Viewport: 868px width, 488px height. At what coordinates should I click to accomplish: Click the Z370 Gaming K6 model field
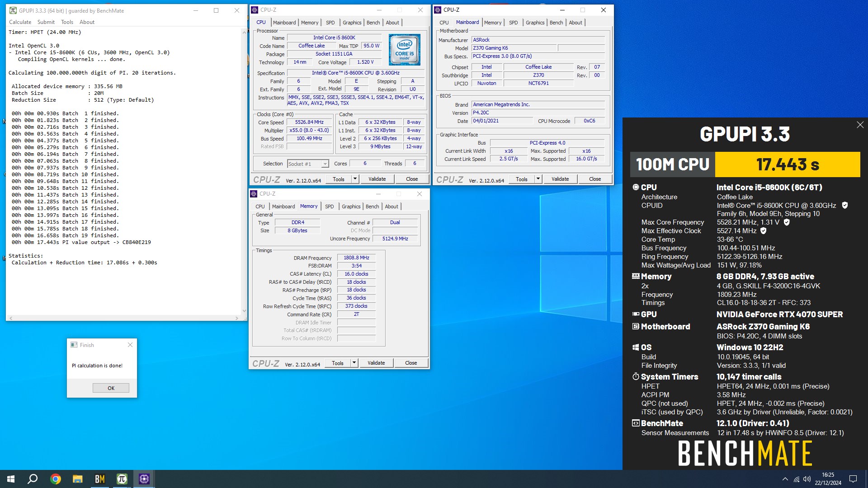pyautogui.click(x=514, y=48)
